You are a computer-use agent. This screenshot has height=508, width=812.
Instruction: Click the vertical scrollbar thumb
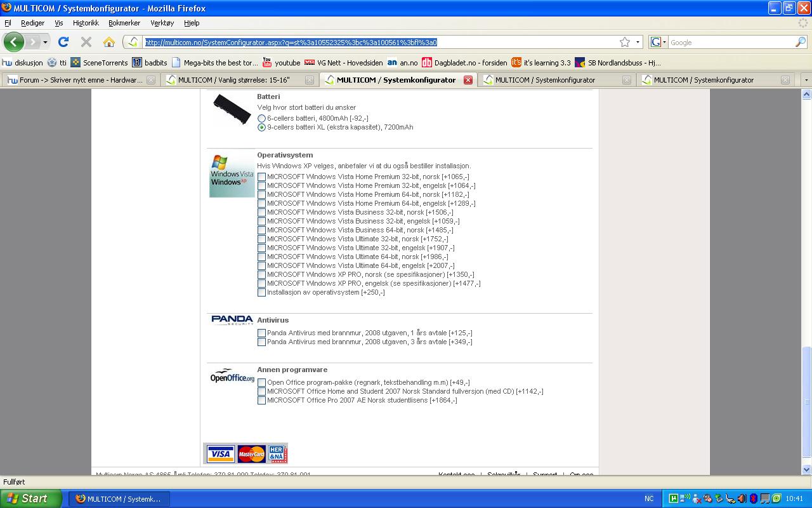[x=806, y=403]
